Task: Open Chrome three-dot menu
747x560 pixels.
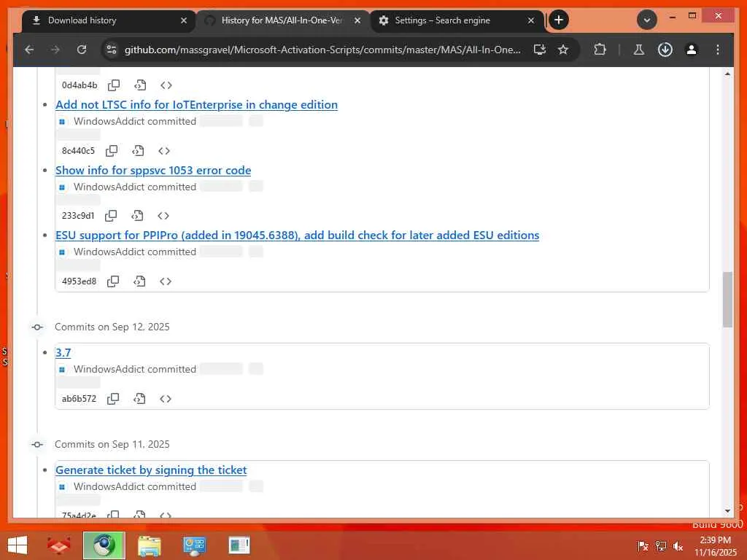Action: click(x=718, y=50)
